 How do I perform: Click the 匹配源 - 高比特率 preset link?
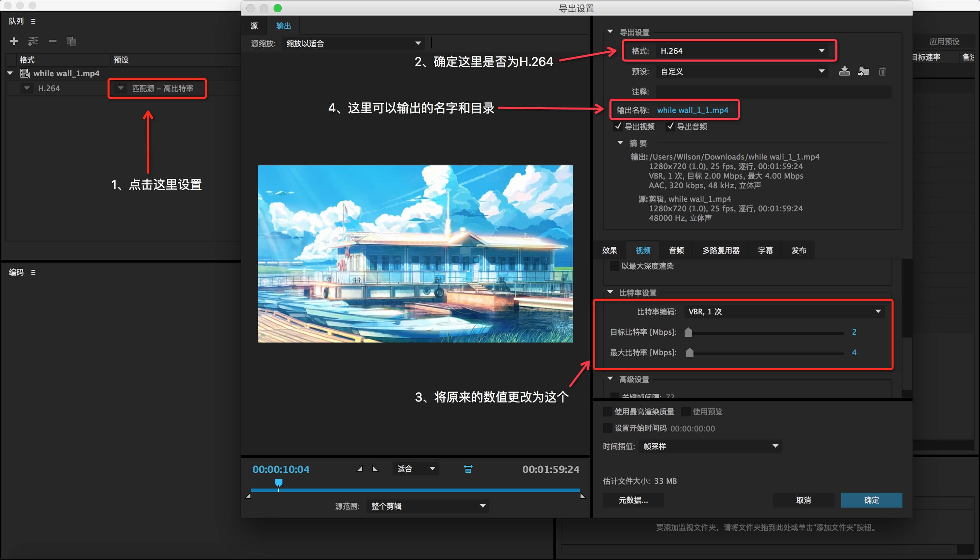[163, 88]
